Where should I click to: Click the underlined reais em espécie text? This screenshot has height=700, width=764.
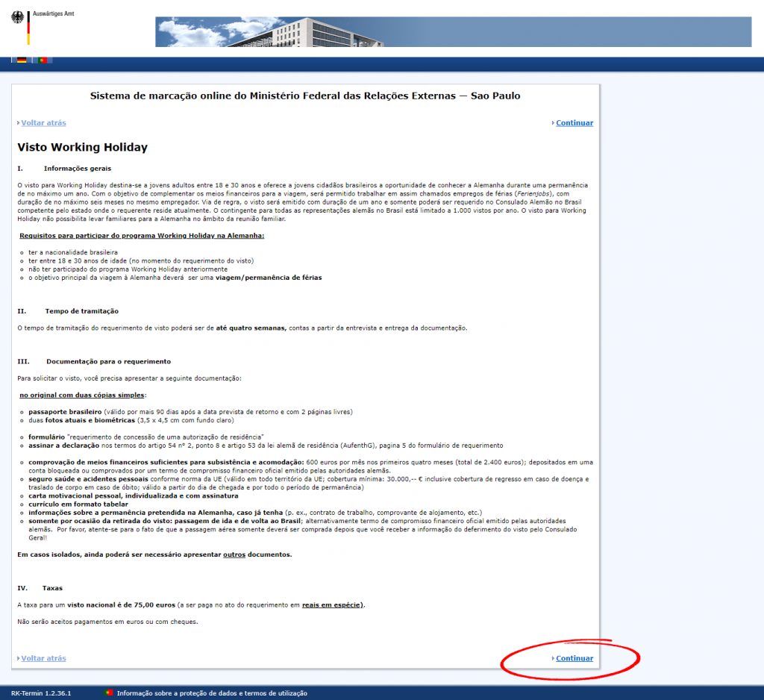pos(333,604)
